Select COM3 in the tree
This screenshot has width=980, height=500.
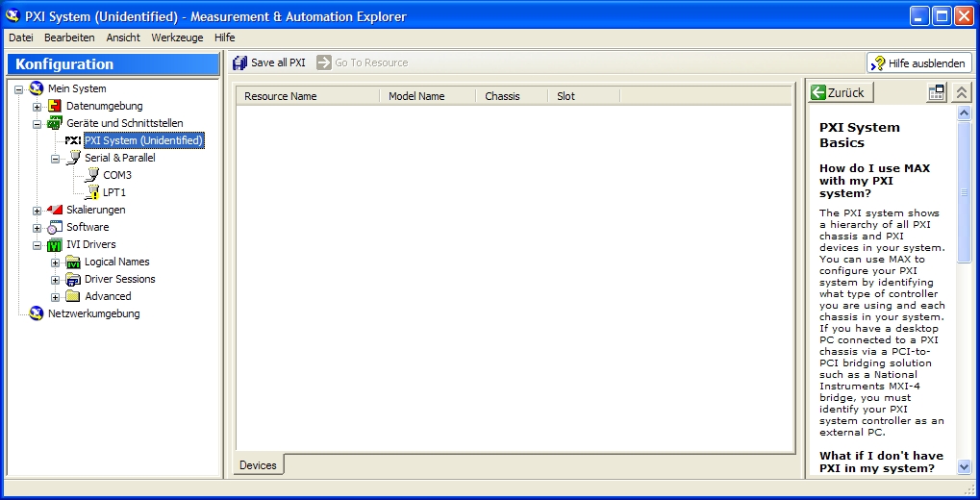[x=117, y=175]
